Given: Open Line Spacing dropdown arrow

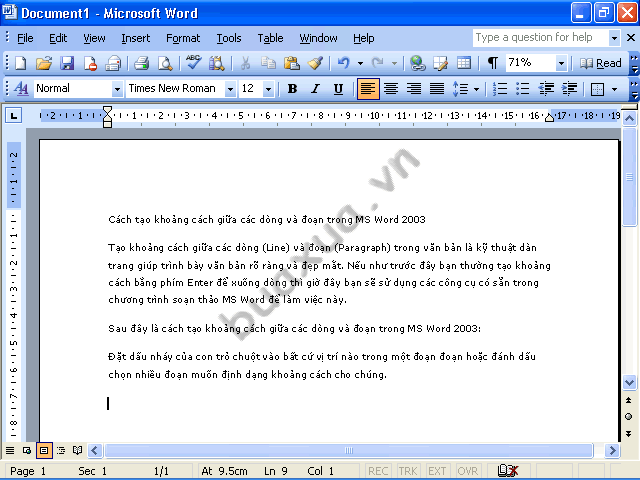Looking at the screenshot, I should click(476, 89).
